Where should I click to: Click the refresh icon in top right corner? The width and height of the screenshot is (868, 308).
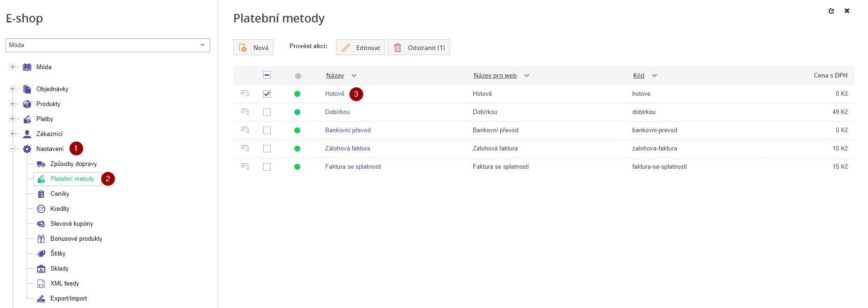831,11
